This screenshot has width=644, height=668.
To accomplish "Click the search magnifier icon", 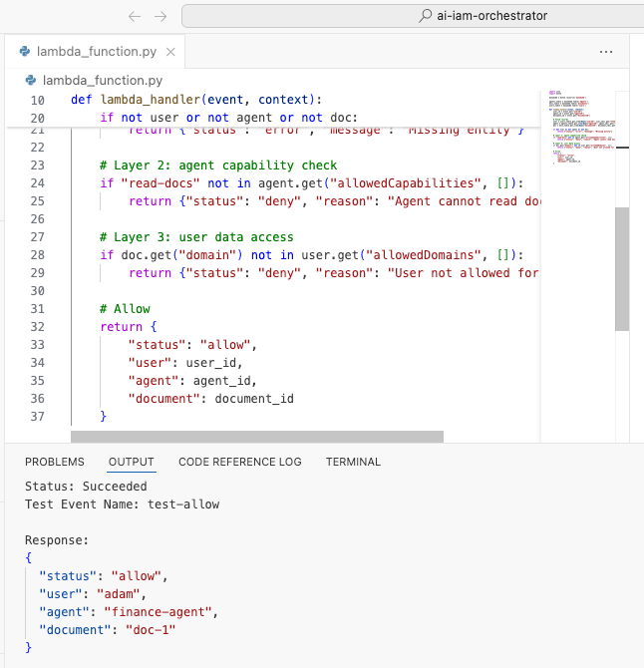I will (x=425, y=16).
